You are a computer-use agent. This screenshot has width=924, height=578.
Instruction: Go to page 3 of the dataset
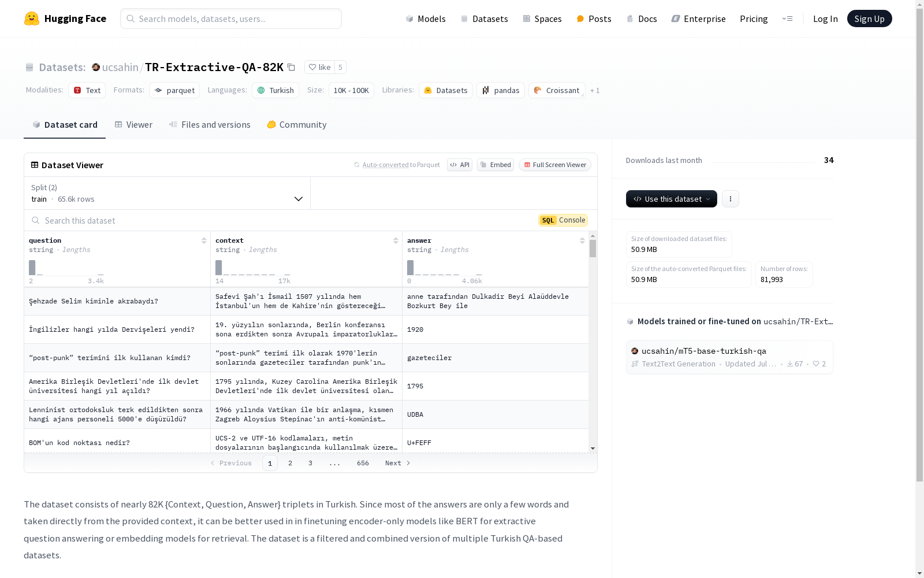click(x=310, y=463)
